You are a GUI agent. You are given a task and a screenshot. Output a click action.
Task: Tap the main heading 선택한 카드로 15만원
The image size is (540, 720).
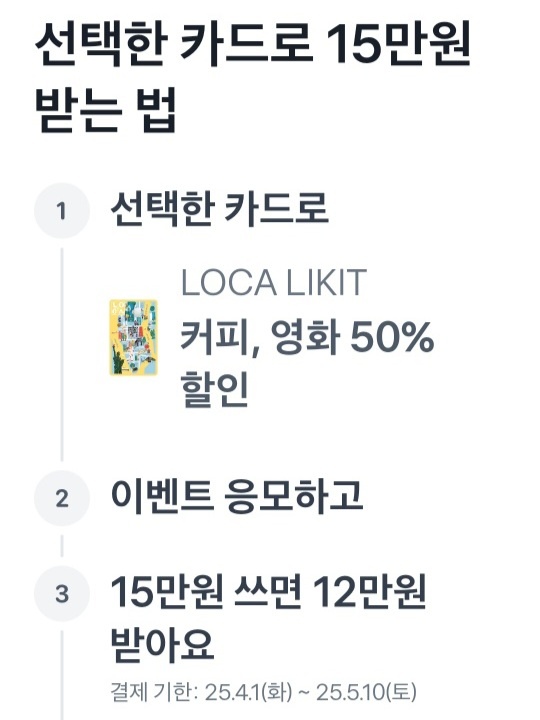pyautogui.click(x=253, y=44)
